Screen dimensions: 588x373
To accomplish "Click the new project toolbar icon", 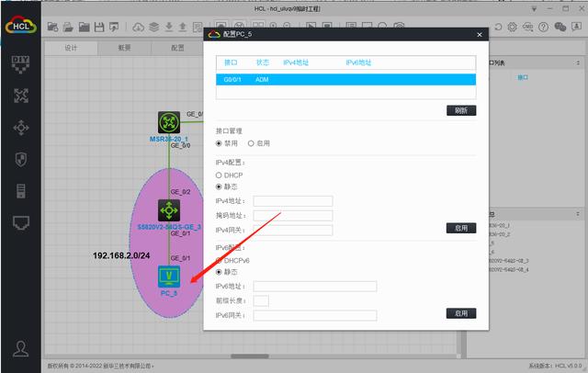I will pyautogui.click(x=52, y=27).
